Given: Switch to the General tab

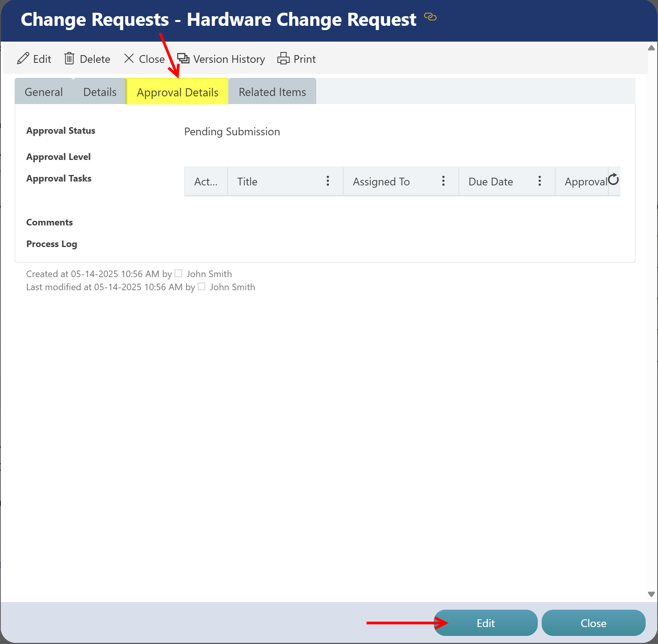Looking at the screenshot, I should tap(44, 92).
